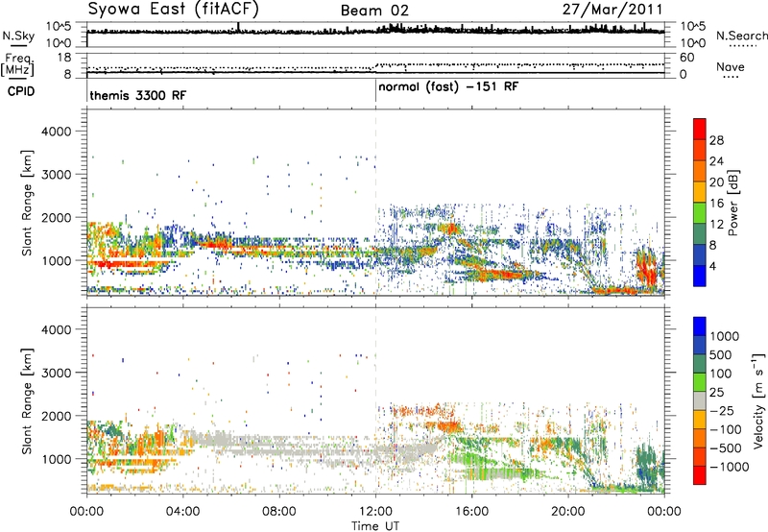Click the 'Beam 02' header label
This screenshot has width=768, height=532.
(x=374, y=11)
